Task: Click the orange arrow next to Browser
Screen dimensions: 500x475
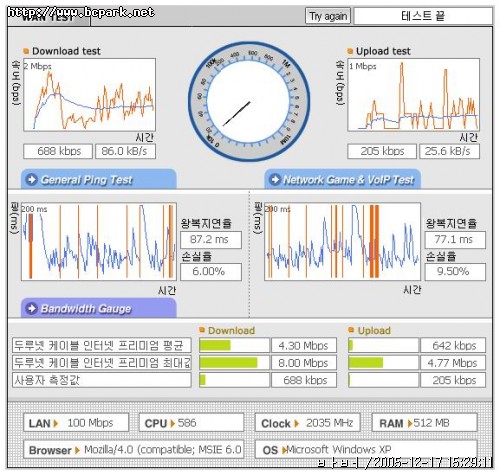Action: tap(77, 450)
